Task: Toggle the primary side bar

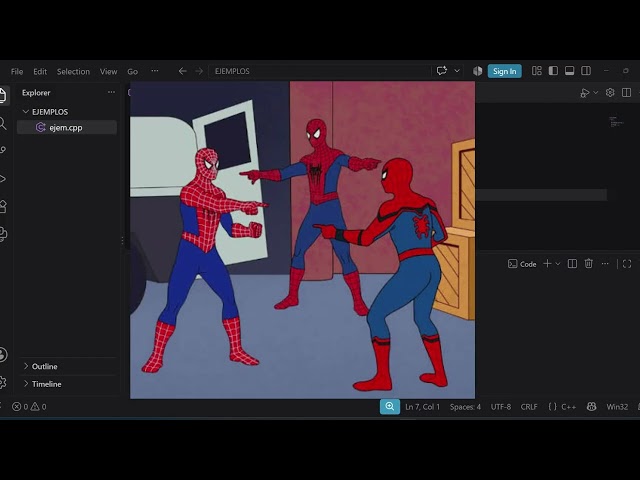Action: (x=553, y=71)
